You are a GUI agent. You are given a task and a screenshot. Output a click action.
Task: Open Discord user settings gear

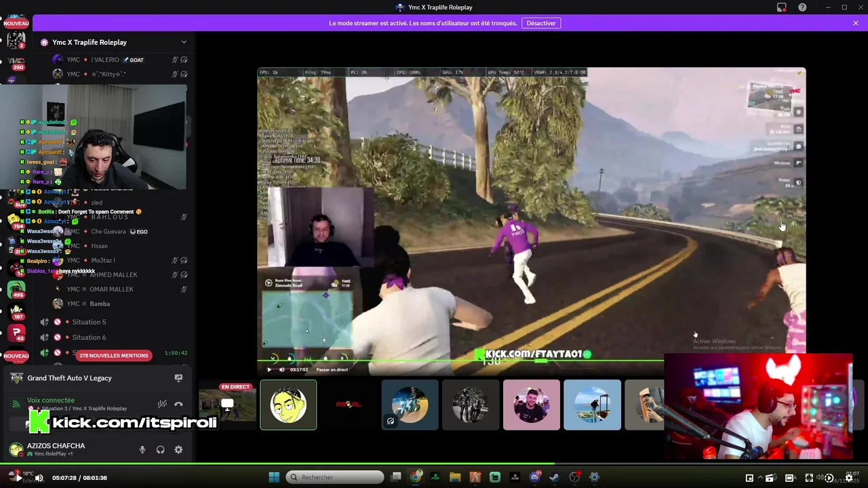(x=178, y=449)
